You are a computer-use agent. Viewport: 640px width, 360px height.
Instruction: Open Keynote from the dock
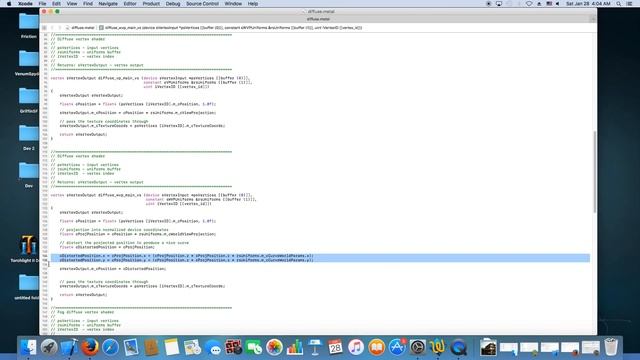tap(315, 347)
